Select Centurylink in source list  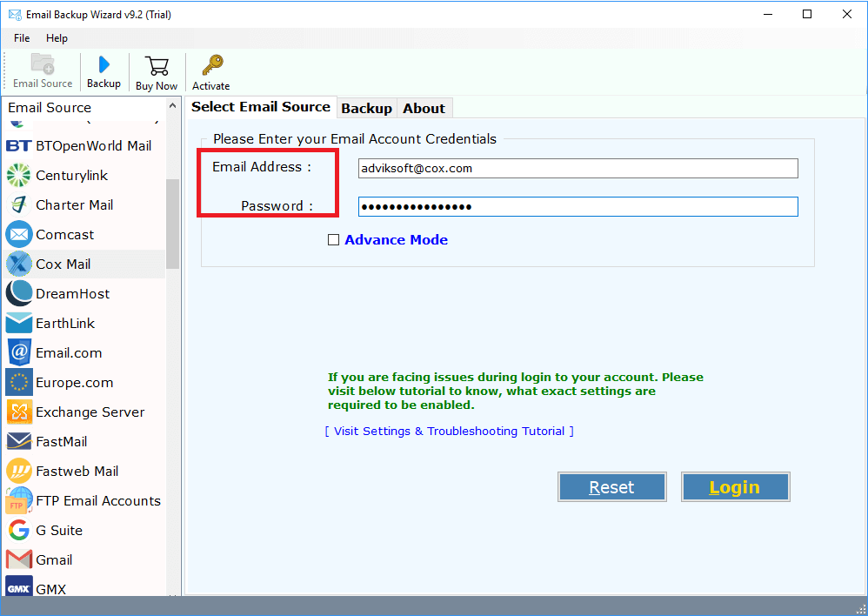(x=84, y=176)
